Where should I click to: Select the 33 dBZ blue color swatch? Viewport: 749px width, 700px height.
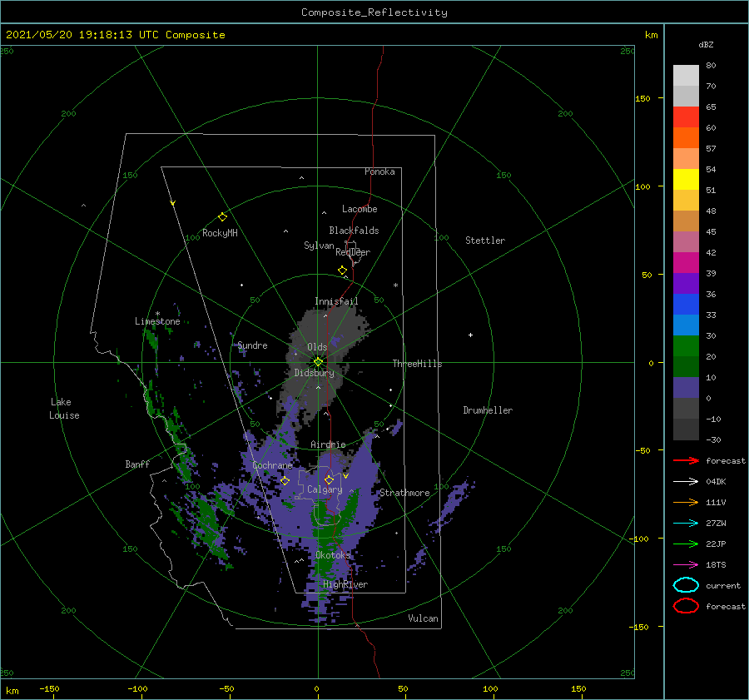point(686,304)
